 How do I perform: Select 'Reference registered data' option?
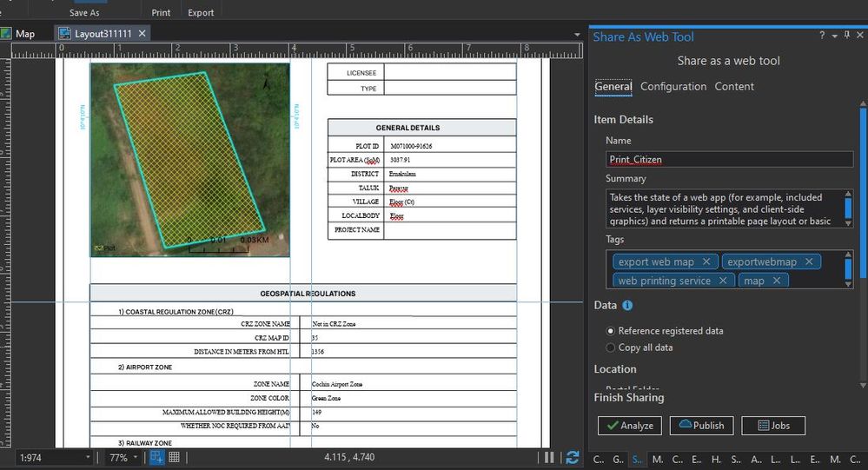[611, 331]
